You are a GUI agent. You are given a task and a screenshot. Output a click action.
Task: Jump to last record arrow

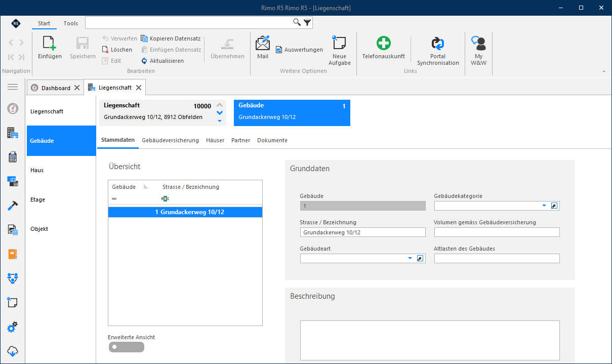click(21, 57)
